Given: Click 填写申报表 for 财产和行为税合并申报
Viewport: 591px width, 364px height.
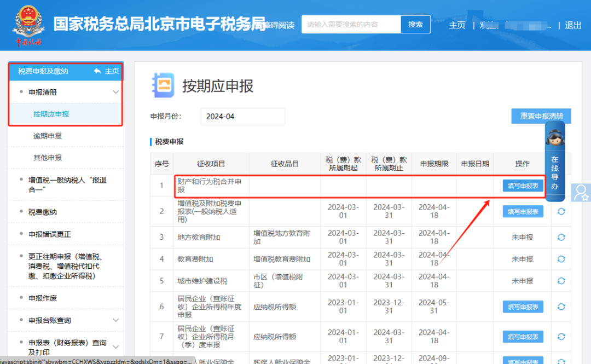Looking at the screenshot, I should tap(523, 186).
